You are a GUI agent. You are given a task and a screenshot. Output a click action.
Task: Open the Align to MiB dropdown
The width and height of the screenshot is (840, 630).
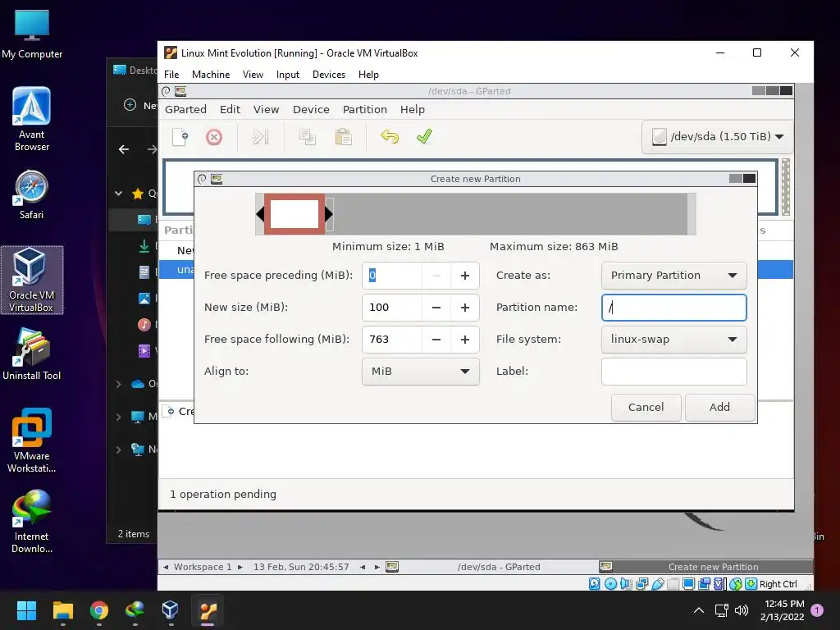click(x=421, y=372)
